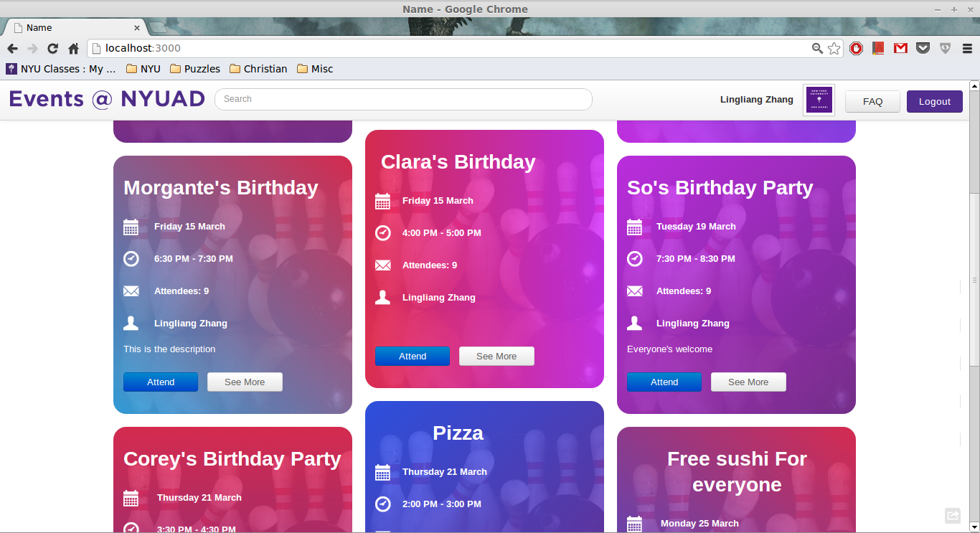Viewport: 980px width, 533px height.
Task: Click the red dictionary book extension icon
Action: coord(878,48)
